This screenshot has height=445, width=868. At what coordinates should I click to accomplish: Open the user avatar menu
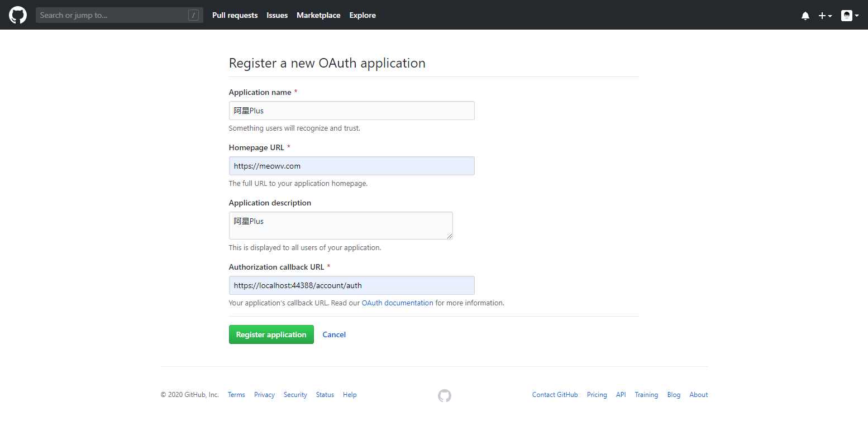[850, 16]
